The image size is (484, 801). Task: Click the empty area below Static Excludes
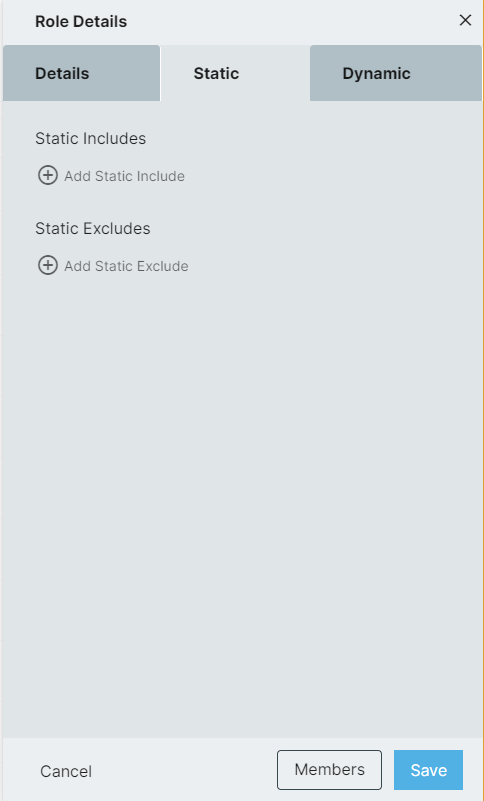tap(242, 506)
